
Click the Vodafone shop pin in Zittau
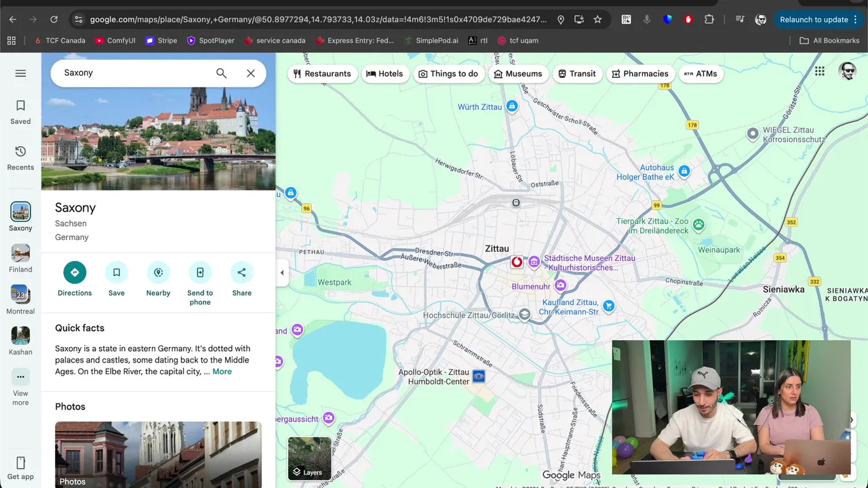[517, 262]
